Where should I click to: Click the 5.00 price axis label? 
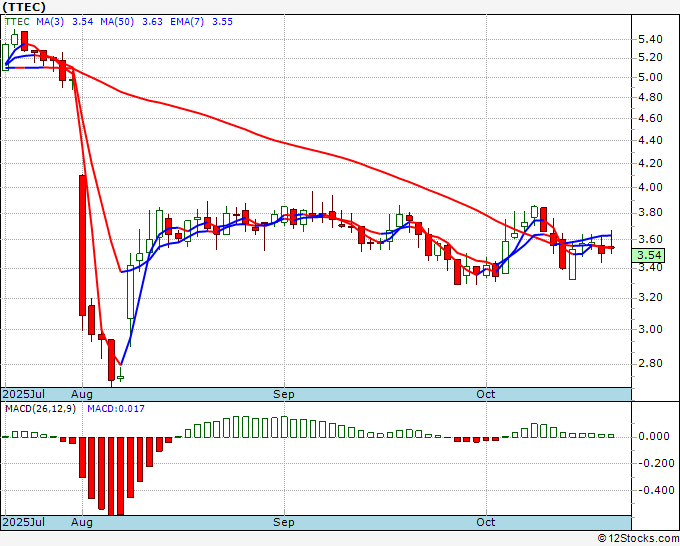650,78
